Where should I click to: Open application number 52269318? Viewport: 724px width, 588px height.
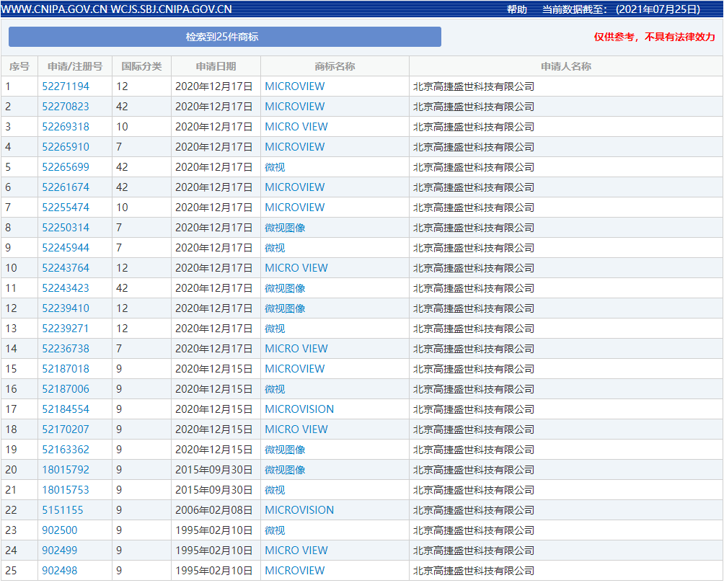click(66, 127)
